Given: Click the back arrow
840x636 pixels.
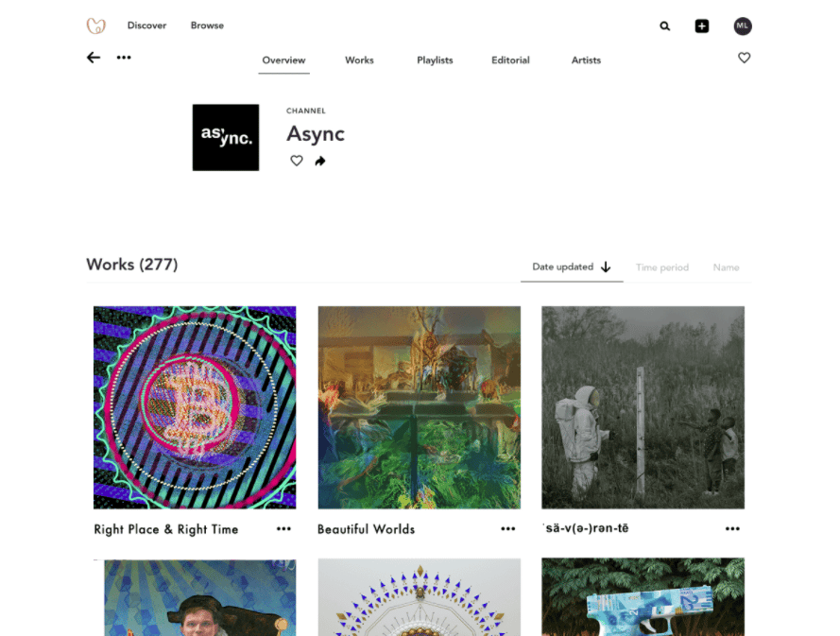Looking at the screenshot, I should click(x=93, y=58).
